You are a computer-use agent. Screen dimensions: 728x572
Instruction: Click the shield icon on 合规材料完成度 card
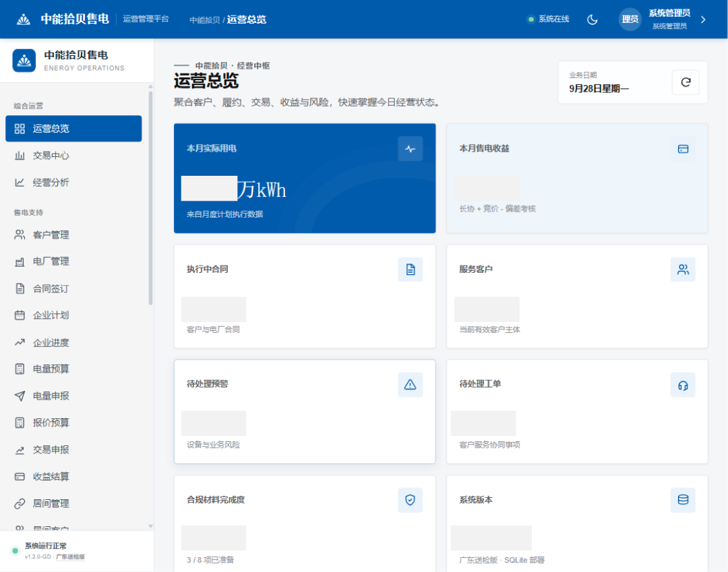pos(410,500)
